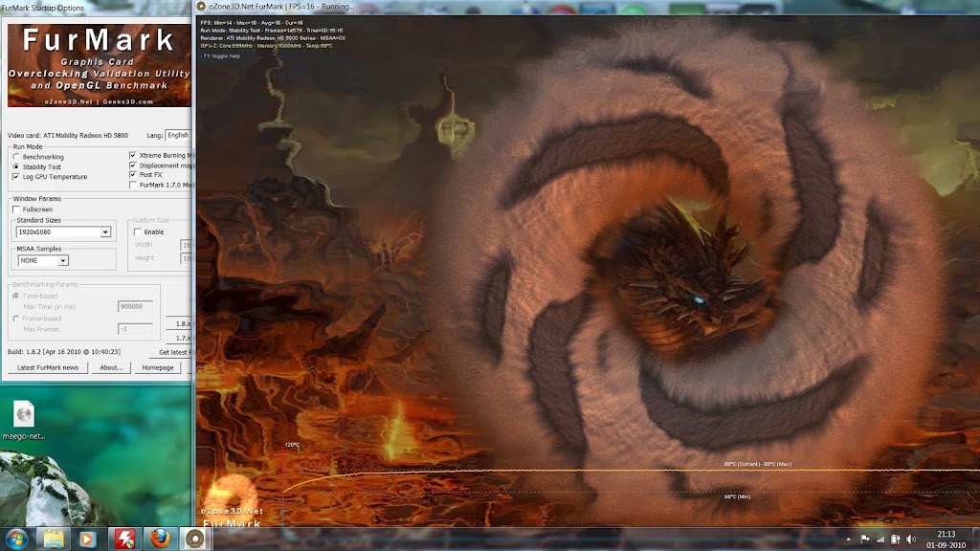Click the Max Frames input field

point(135,329)
